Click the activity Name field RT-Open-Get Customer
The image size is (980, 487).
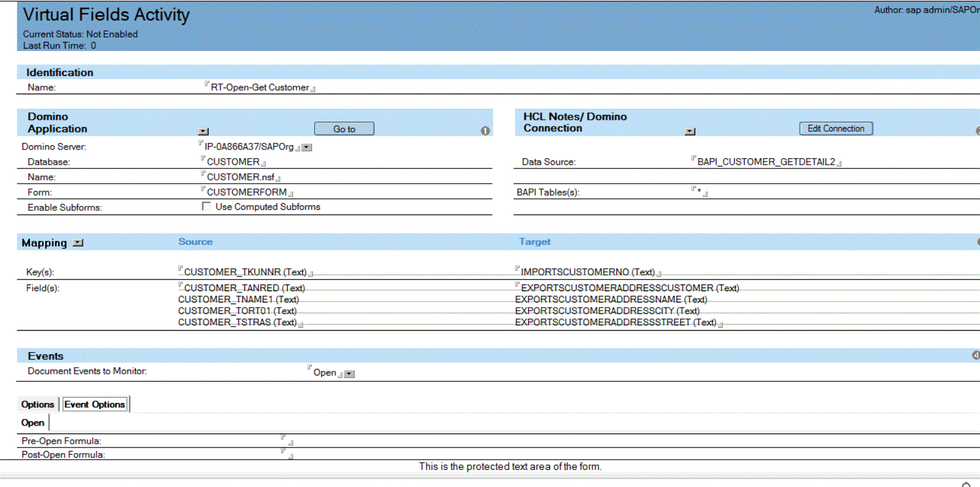260,88
